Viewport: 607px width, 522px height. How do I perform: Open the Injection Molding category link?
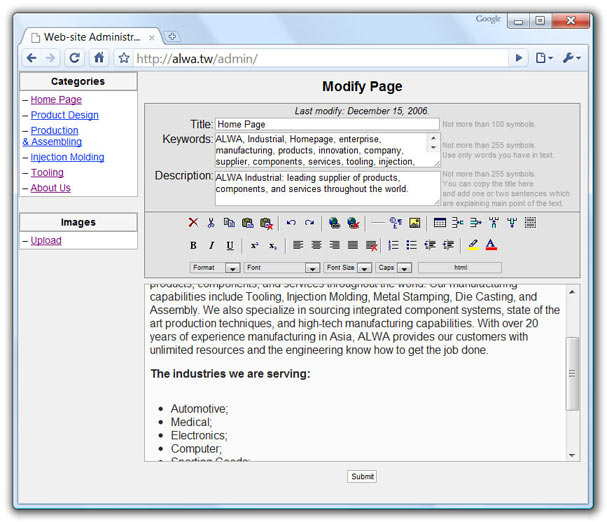[x=67, y=157]
